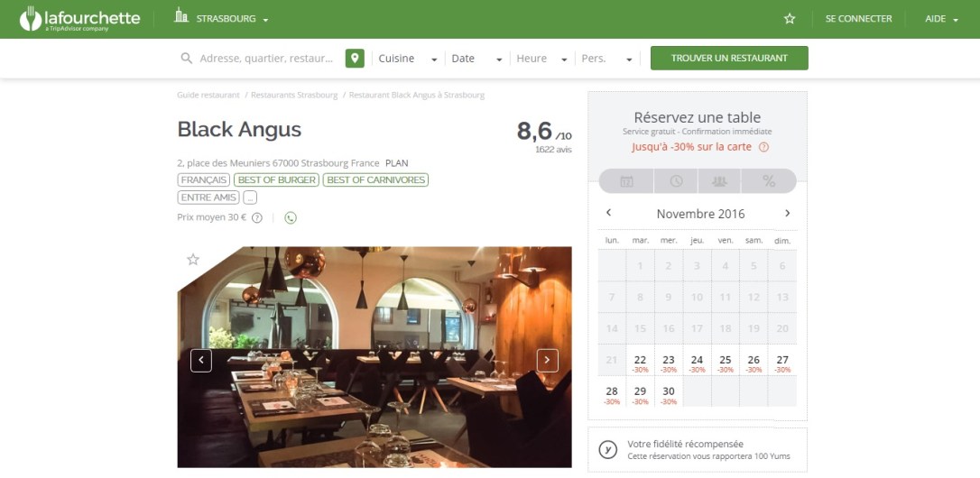Switch to the percent discount tab in booking
This screenshot has width=980, height=478.
pyautogui.click(x=769, y=181)
